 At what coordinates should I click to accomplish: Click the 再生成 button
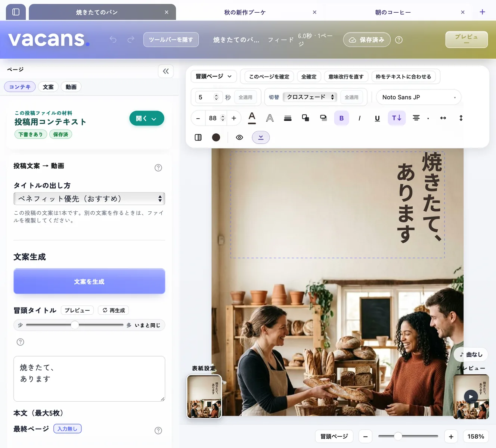(x=114, y=310)
